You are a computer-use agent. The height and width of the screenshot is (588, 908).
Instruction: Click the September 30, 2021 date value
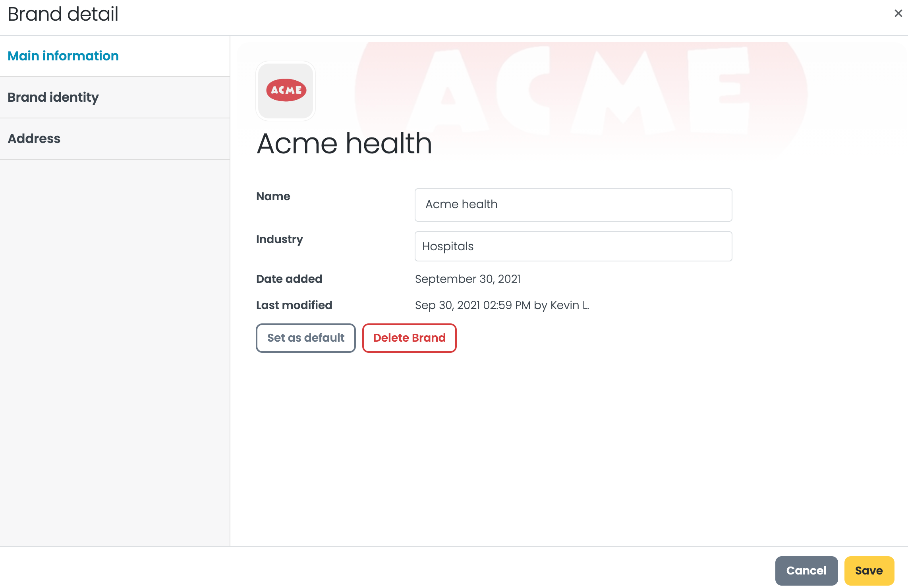tap(468, 279)
